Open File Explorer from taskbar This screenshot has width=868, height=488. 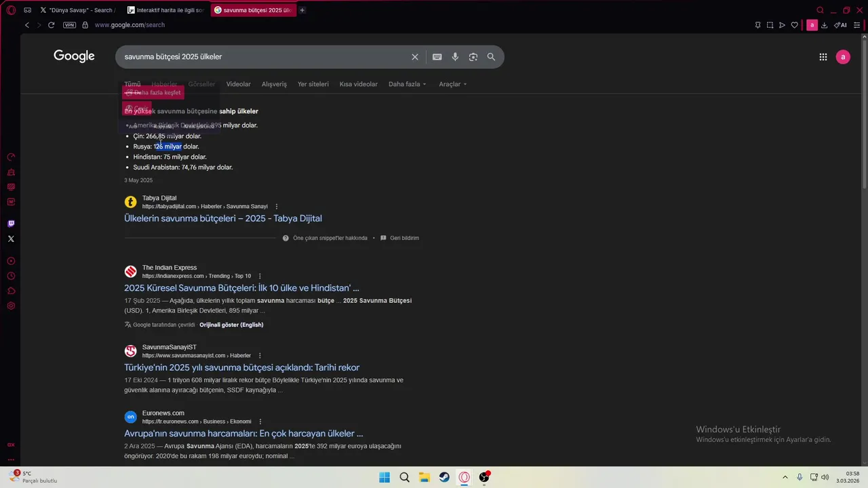click(424, 477)
